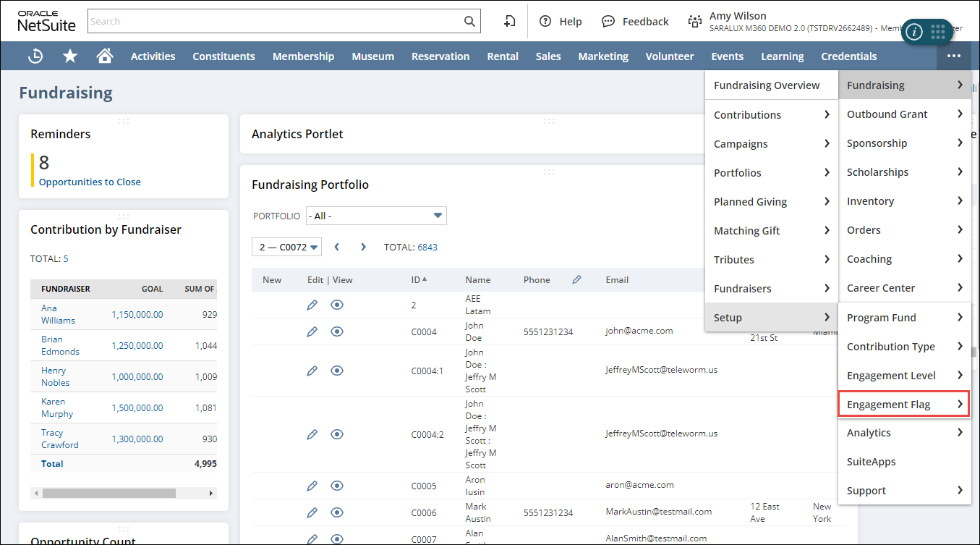Go to Home via house icon
The width and height of the screenshot is (980, 545).
click(105, 56)
